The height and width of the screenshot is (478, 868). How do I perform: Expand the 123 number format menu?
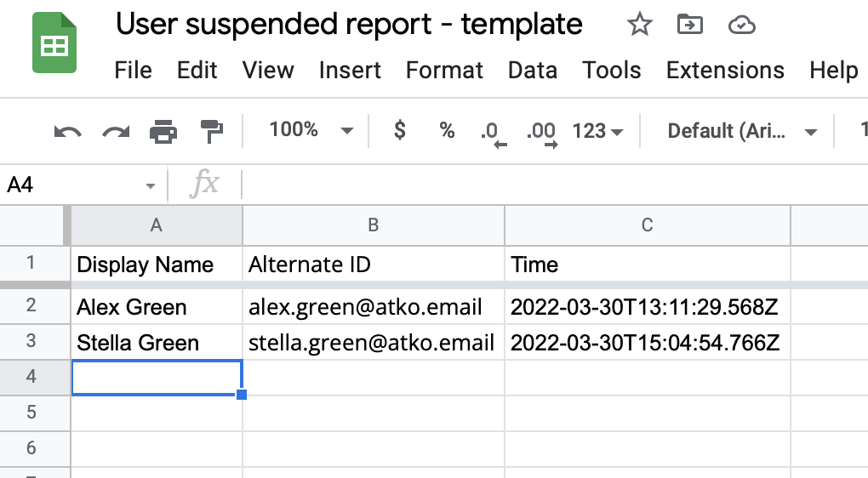pos(597,131)
